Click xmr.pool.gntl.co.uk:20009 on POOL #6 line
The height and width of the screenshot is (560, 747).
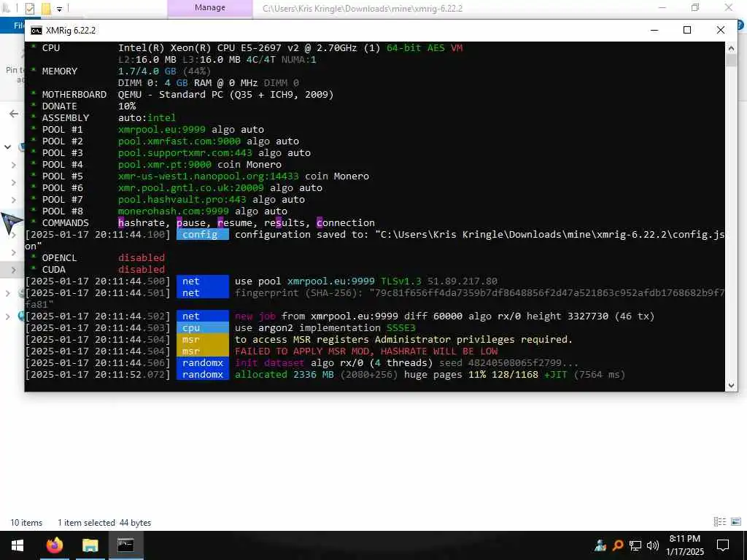190,187
